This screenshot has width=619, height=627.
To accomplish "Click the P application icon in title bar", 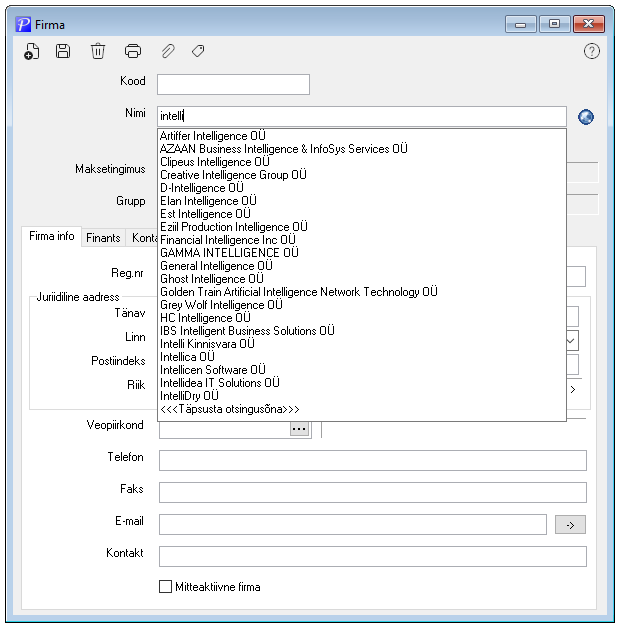I will point(23,24).
